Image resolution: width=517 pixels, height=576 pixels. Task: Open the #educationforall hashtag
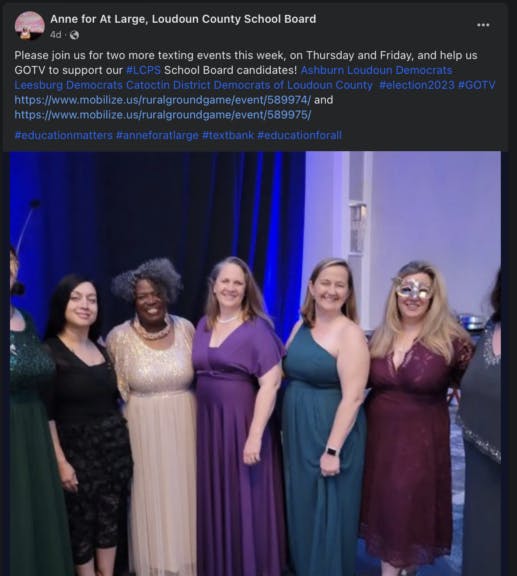click(299, 136)
